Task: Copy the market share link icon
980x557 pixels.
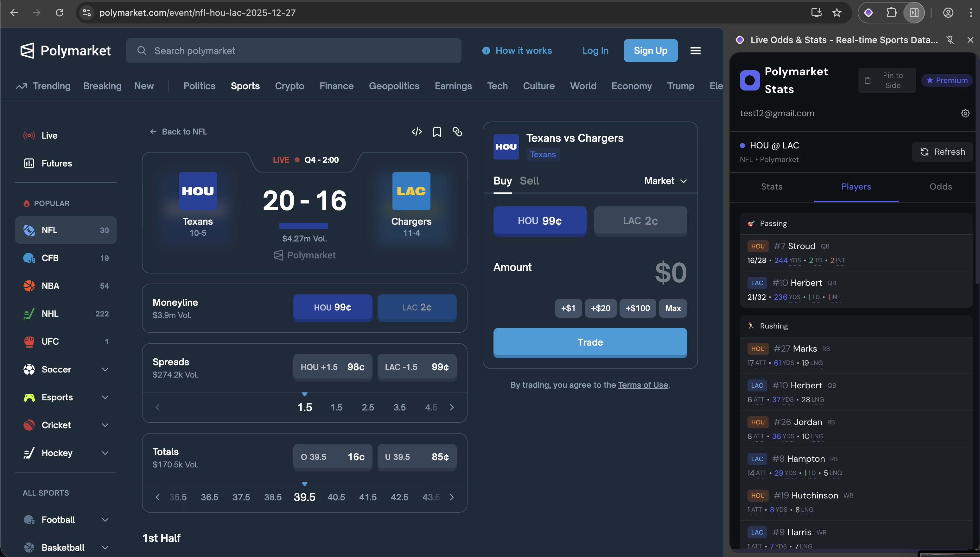Action: point(457,132)
